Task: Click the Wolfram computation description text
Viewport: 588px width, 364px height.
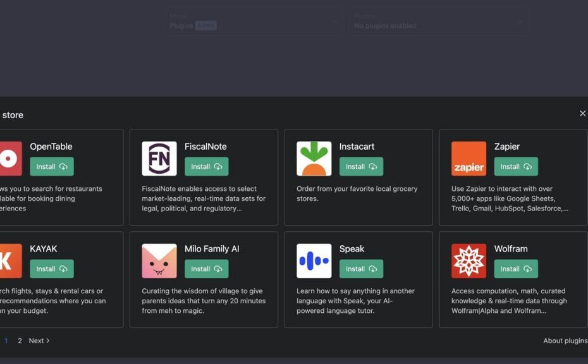Action: 509,301
